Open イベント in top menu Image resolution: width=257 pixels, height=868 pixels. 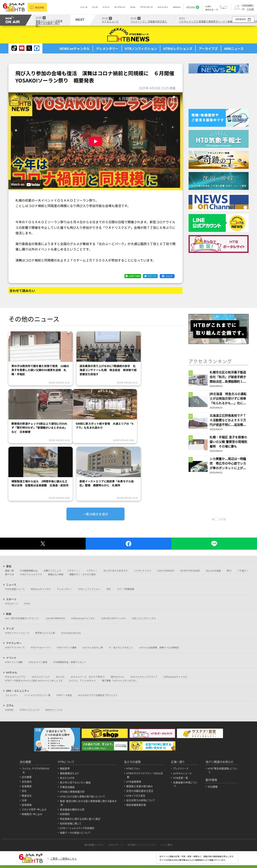[106, 7]
